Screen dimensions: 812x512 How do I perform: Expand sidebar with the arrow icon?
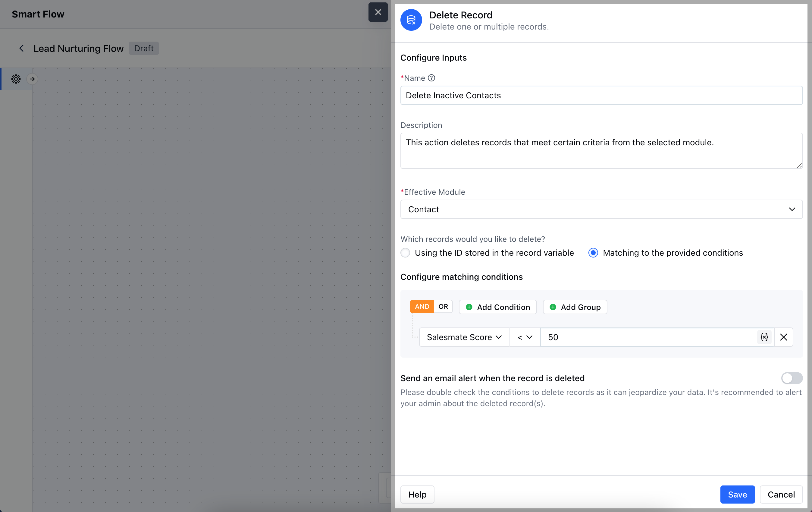click(32, 79)
